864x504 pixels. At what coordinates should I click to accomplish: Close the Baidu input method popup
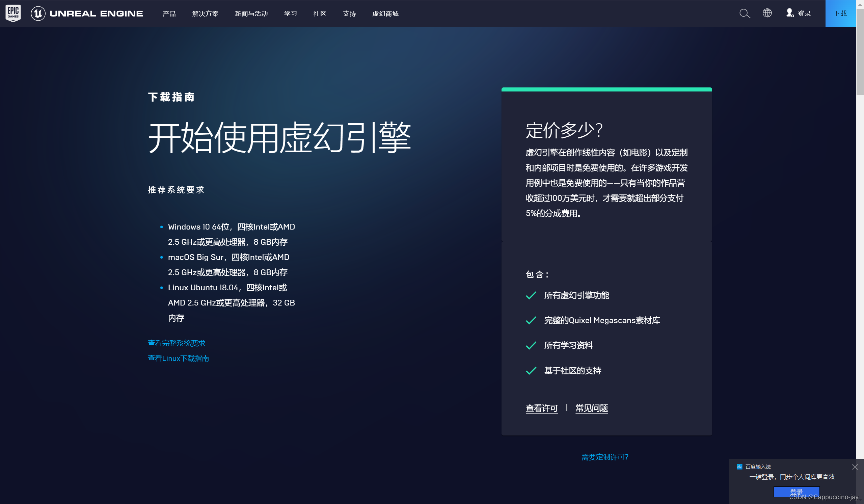pyautogui.click(x=855, y=467)
